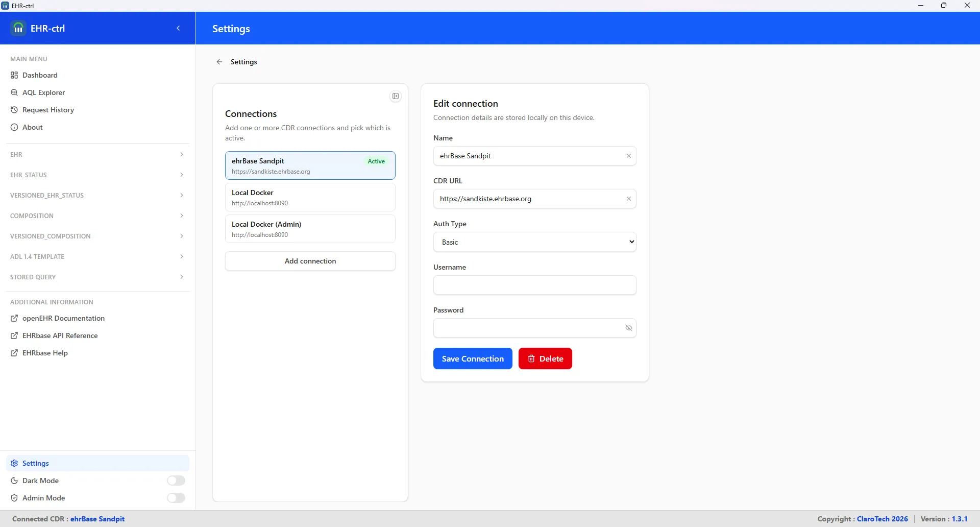The width and height of the screenshot is (980, 527).
Task: Expand the VERSIONED_EHR_STATUS section
Action: [x=97, y=195]
